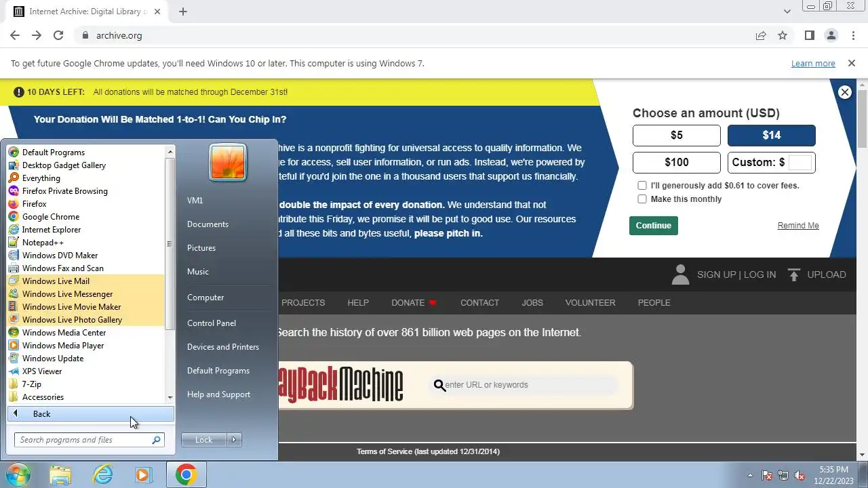The image size is (868, 488).
Task: Check the add $0.61 to cover fees box
Action: (x=642, y=185)
